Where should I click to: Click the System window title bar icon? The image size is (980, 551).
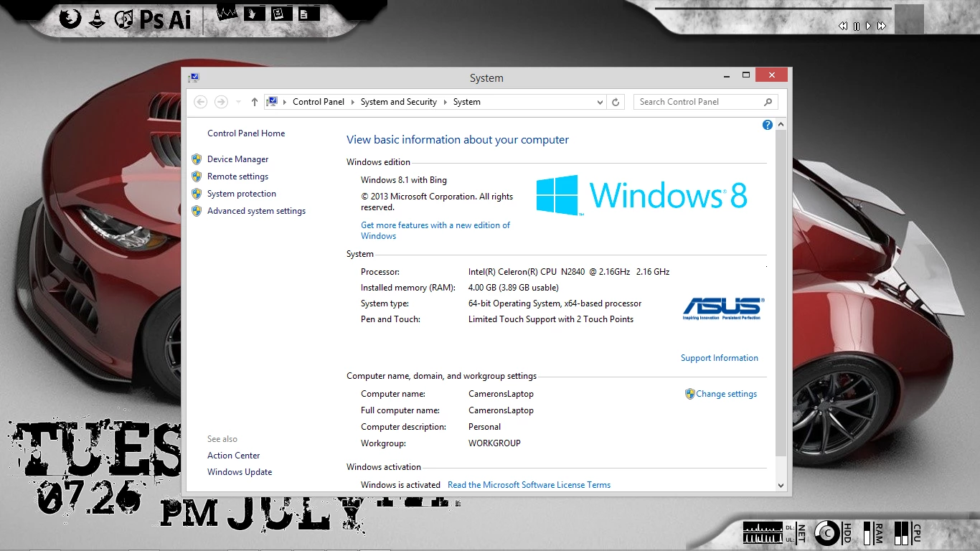(194, 77)
